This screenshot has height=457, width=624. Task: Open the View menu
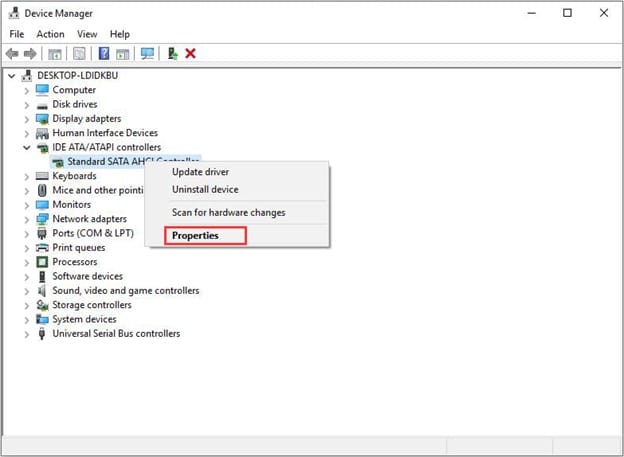[x=87, y=34]
